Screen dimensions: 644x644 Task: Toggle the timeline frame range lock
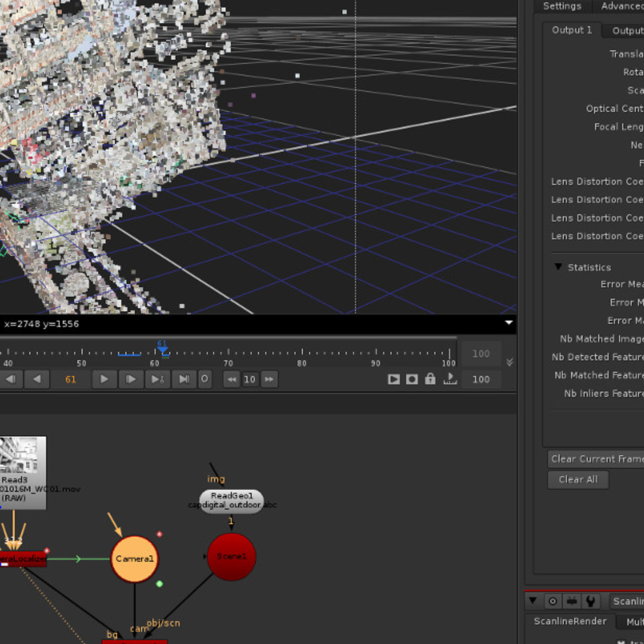pyautogui.click(x=430, y=379)
